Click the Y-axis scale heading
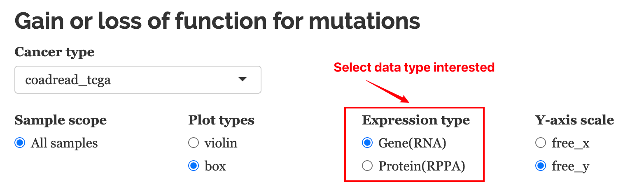 574,120
